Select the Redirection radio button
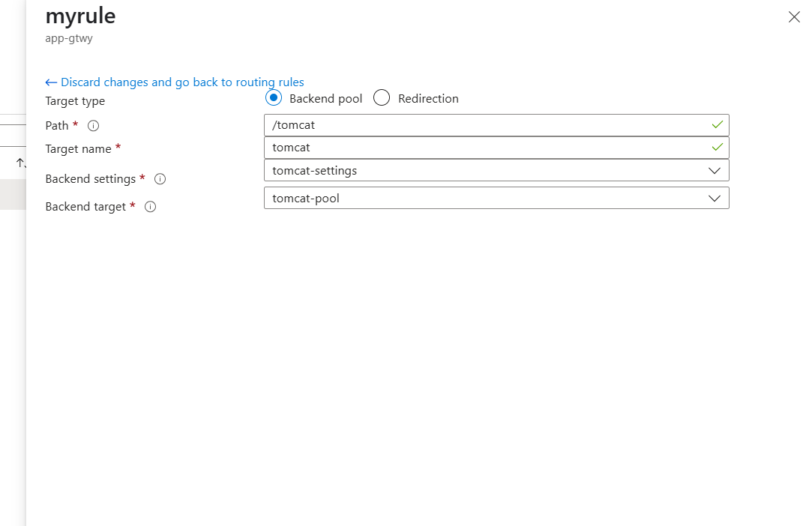 click(382, 98)
